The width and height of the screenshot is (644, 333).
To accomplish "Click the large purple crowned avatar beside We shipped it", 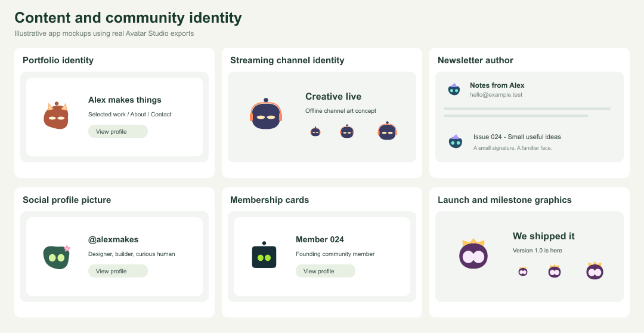I will tap(473, 254).
